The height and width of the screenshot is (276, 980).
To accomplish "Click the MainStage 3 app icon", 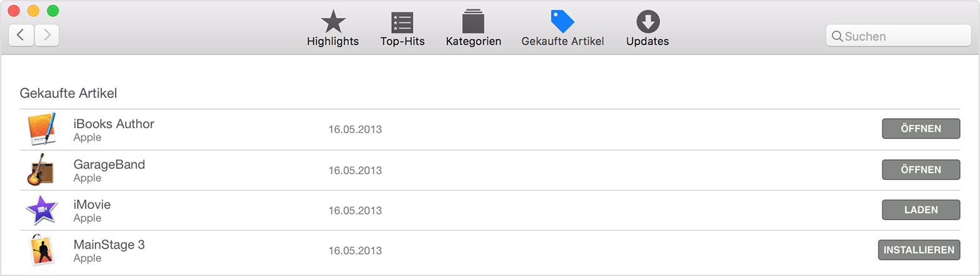I will coord(40,250).
